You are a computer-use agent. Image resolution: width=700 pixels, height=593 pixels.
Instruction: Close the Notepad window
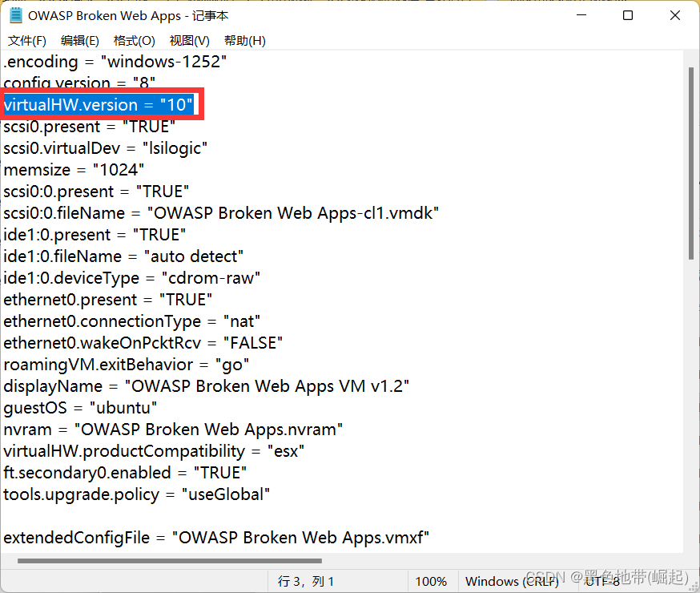[675, 15]
